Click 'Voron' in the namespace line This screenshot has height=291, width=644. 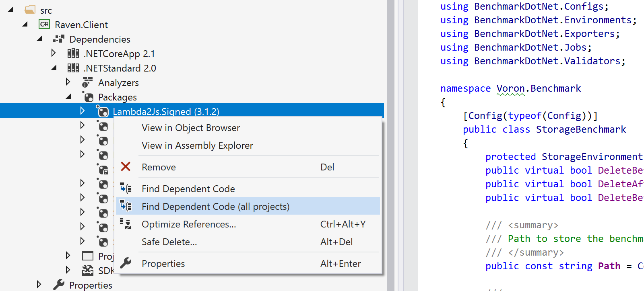pos(510,88)
